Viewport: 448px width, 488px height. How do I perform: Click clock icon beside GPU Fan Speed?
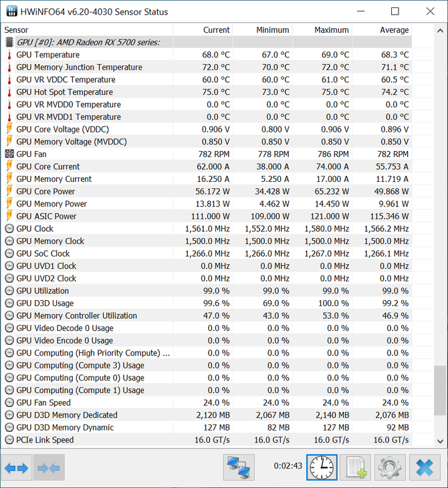coord(9,402)
